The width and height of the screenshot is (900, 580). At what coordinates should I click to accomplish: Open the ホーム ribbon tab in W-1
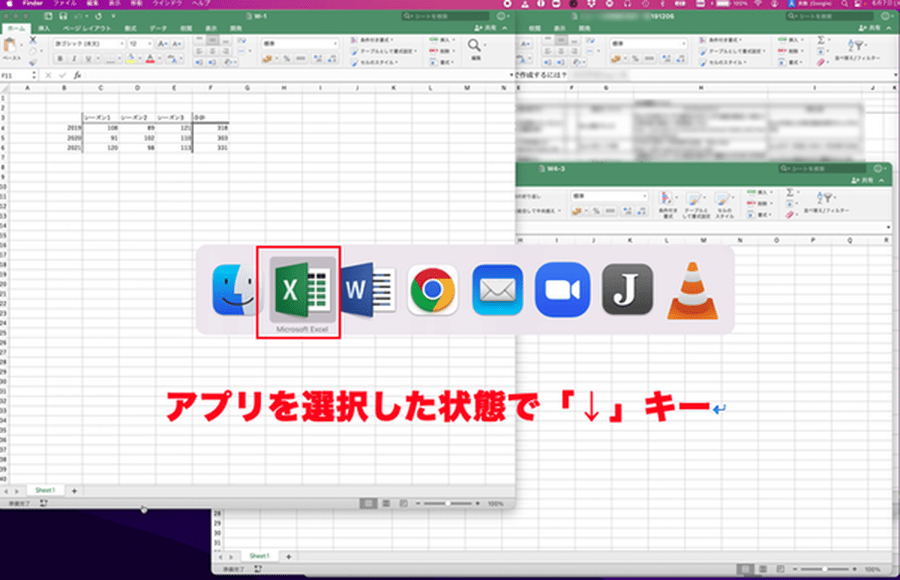click(16, 28)
